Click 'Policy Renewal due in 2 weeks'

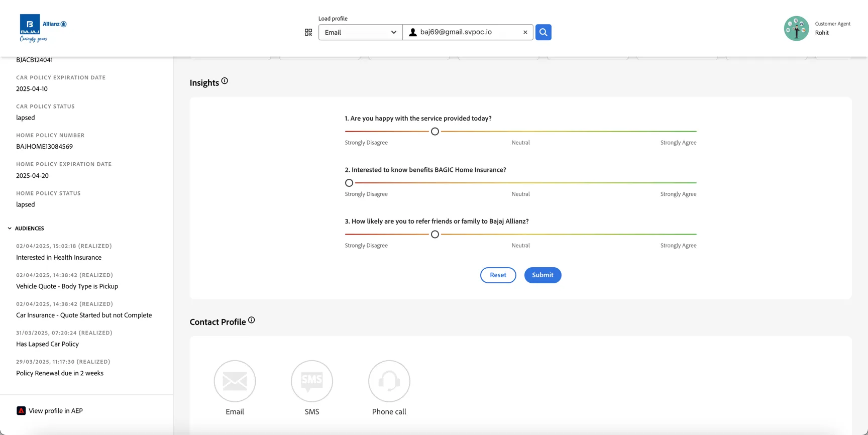tap(60, 373)
